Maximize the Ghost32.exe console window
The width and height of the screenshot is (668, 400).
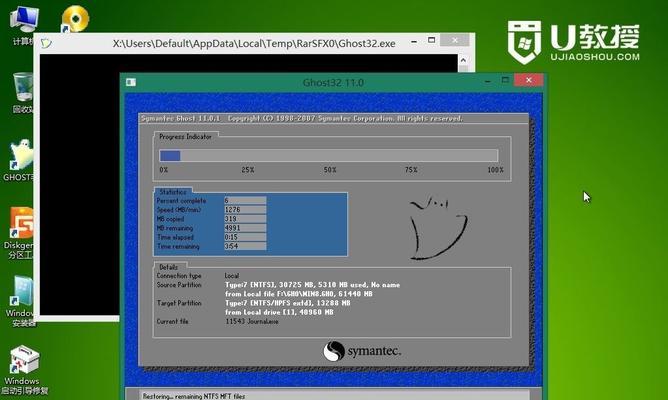(x=432, y=40)
